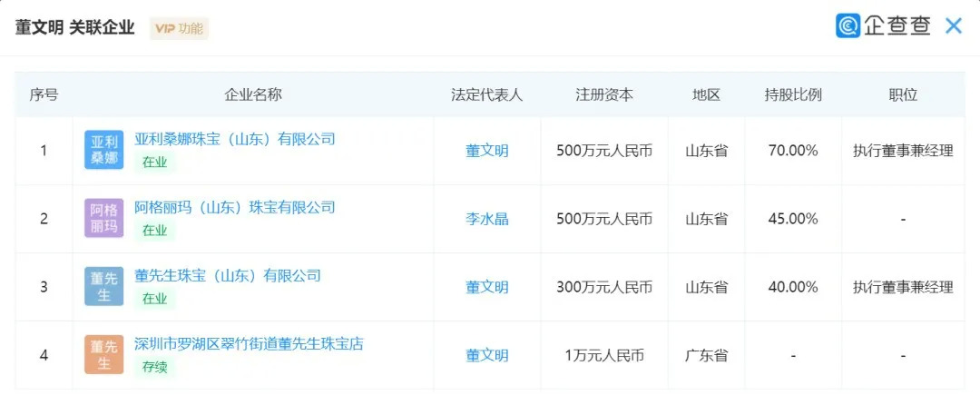980x395 pixels.
Task: Click the 企业名称 column header
Action: 253,94
